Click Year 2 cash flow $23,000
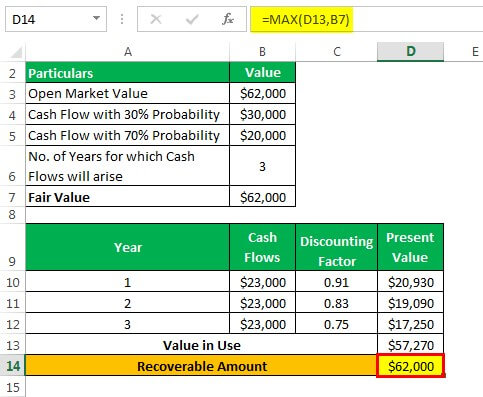The height and width of the screenshot is (397, 483). click(x=262, y=303)
